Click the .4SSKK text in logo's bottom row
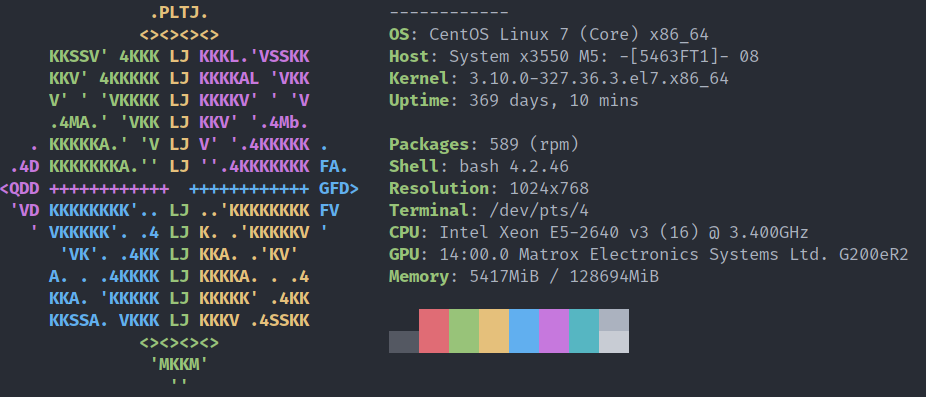This screenshot has height=397, width=926. click(279, 321)
